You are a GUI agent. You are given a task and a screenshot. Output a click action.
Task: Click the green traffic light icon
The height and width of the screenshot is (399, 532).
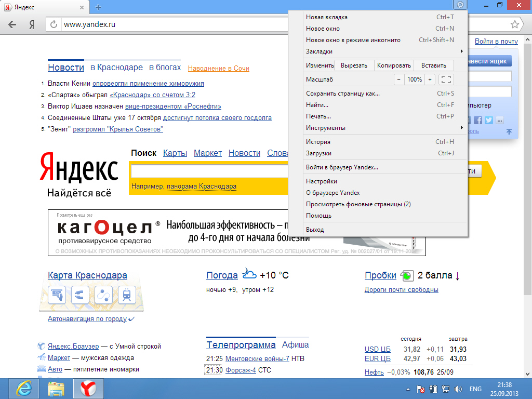(407, 275)
